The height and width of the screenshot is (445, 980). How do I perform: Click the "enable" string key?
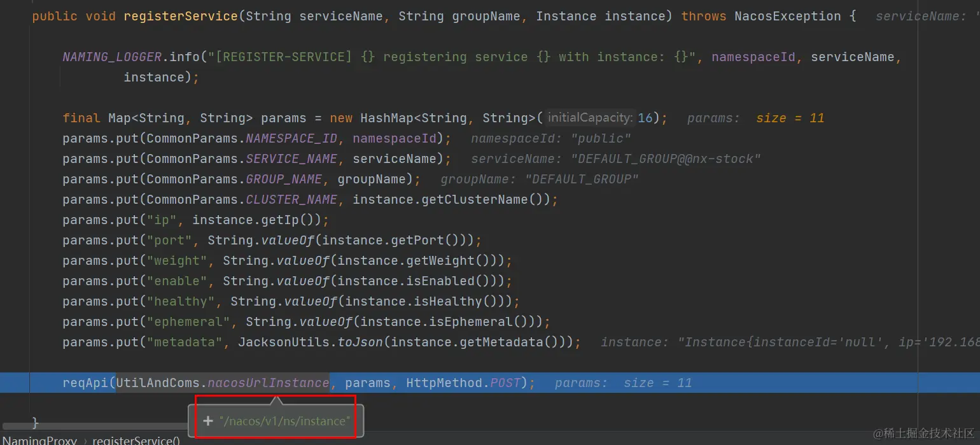pyautogui.click(x=177, y=281)
